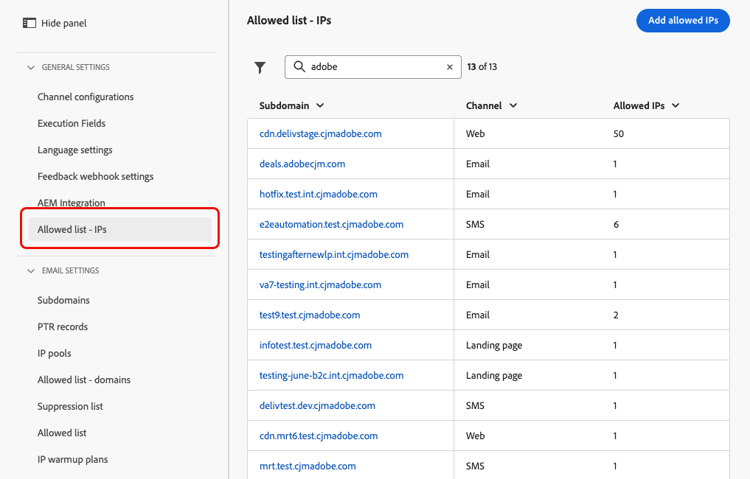750x479 pixels.
Task: Collapse the Email Settings section
Action: (x=31, y=271)
